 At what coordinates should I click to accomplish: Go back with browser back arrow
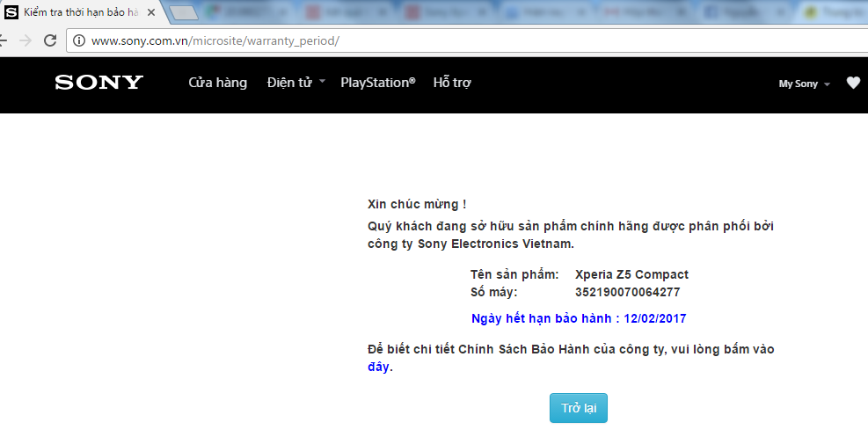pos(4,40)
